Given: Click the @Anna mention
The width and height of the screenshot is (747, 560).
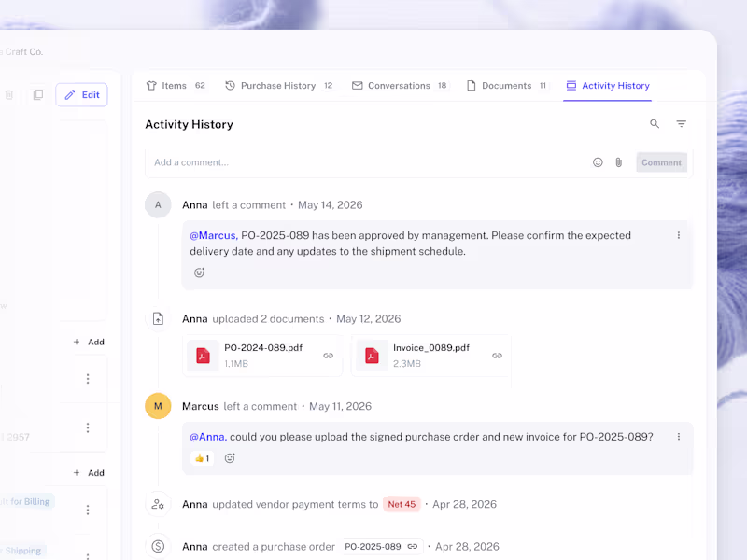Looking at the screenshot, I should [x=208, y=437].
